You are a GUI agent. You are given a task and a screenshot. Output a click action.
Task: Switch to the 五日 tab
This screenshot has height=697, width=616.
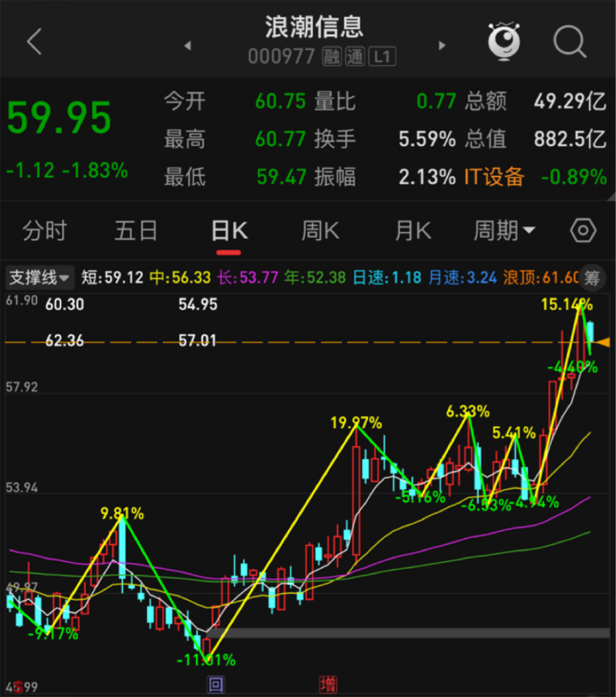[x=136, y=231]
